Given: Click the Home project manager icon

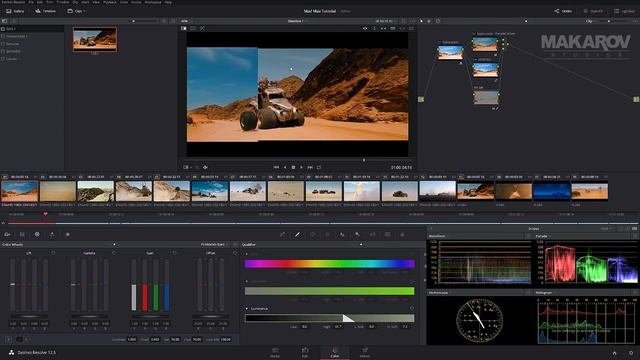Looking at the screenshot, I should tap(614, 353).
